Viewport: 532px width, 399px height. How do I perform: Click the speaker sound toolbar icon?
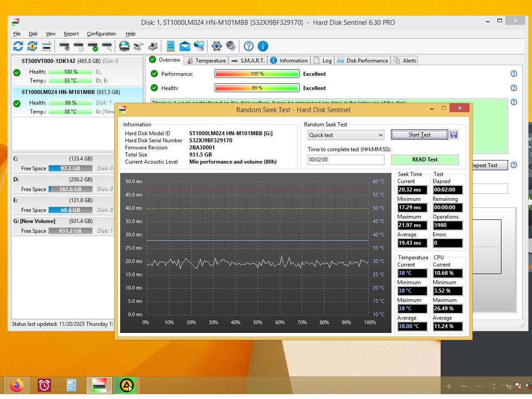tap(231, 46)
